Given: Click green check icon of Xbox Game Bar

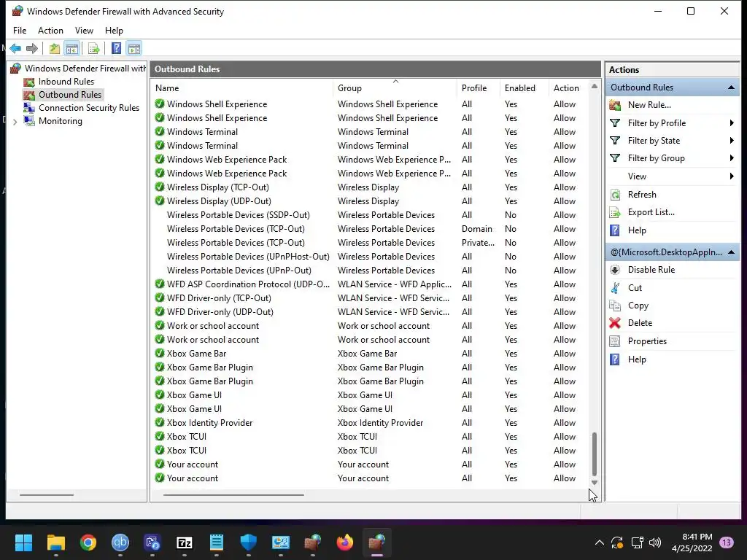Looking at the screenshot, I should point(160,354).
